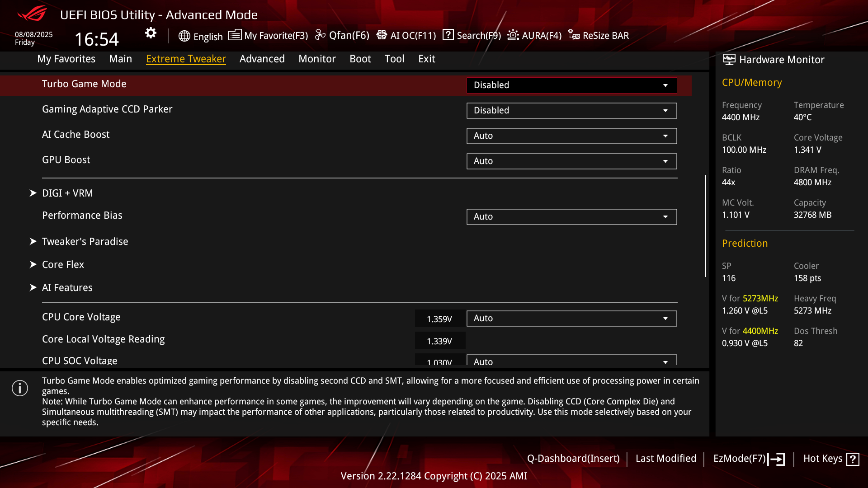868x488 pixels.
Task: Click the ROG logo icon
Action: pos(32,14)
